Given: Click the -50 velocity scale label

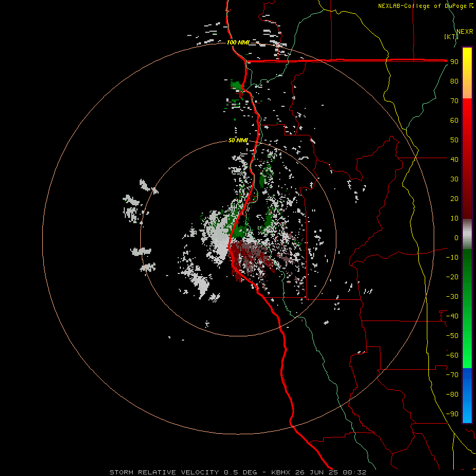Looking at the screenshot, I should [x=452, y=336].
